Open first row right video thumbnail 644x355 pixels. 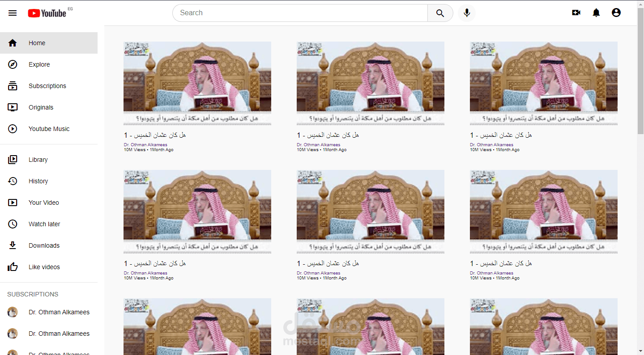(544, 83)
